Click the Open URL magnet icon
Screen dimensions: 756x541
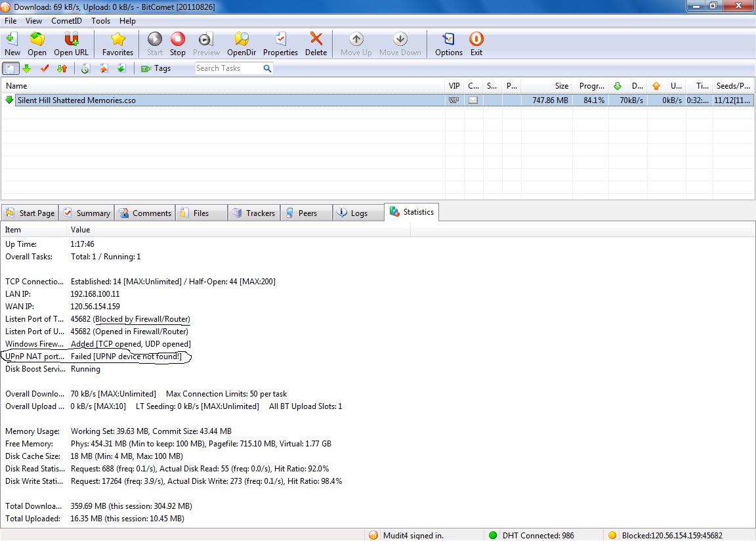[72, 44]
